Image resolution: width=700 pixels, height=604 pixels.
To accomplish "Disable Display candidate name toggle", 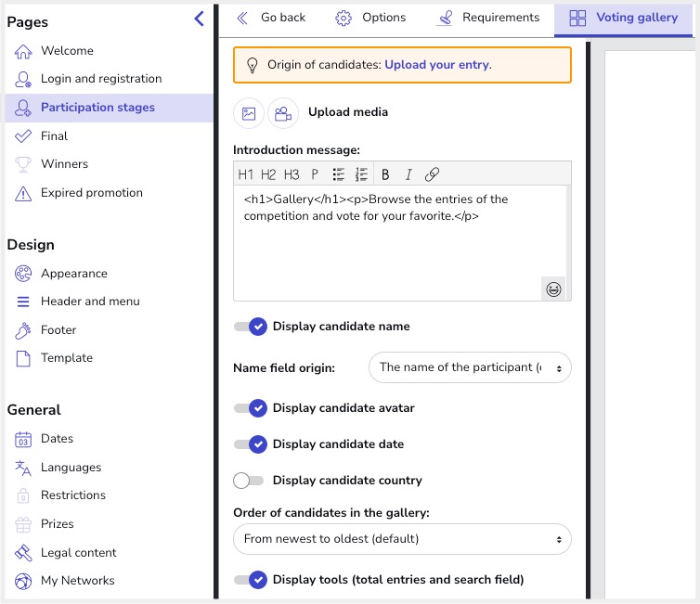I will pyautogui.click(x=251, y=327).
